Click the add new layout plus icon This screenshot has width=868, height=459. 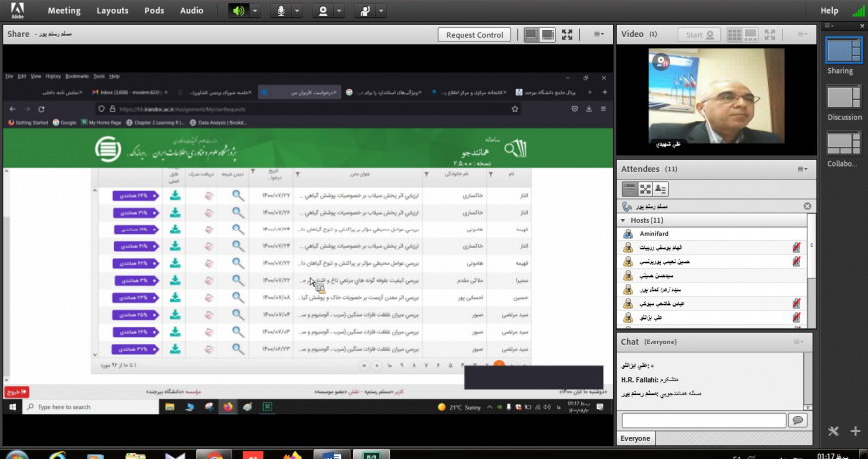855,431
